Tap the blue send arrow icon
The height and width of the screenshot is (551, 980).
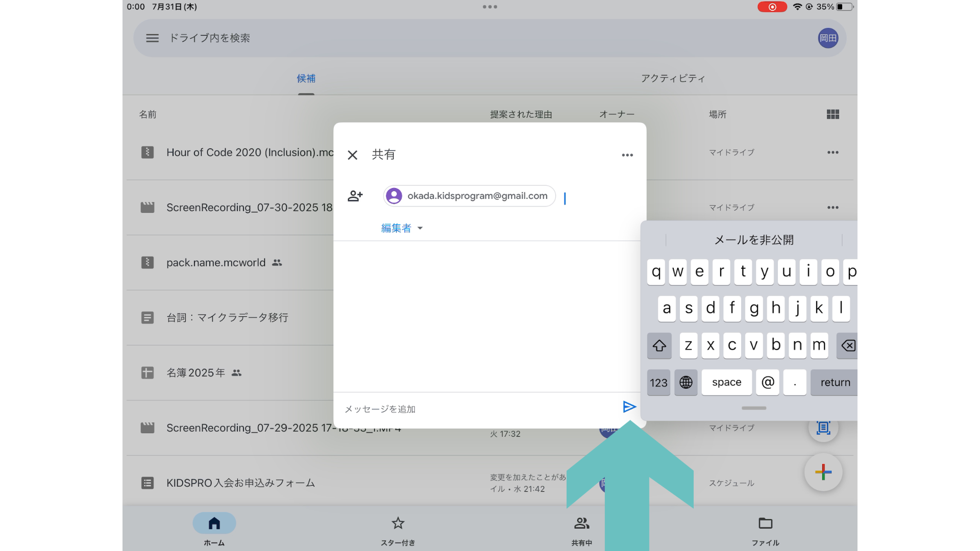click(629, 407)
